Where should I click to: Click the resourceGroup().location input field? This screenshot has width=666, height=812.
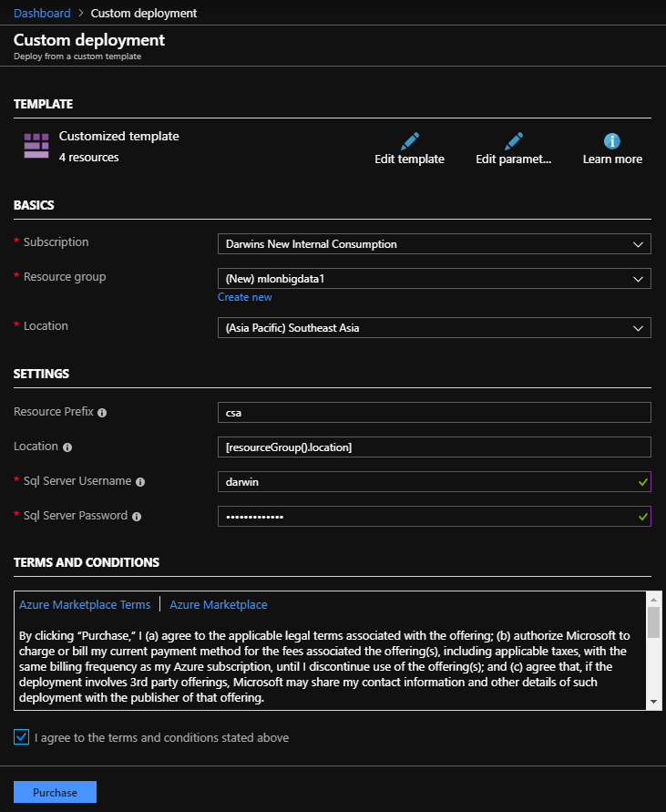[434, 447]
